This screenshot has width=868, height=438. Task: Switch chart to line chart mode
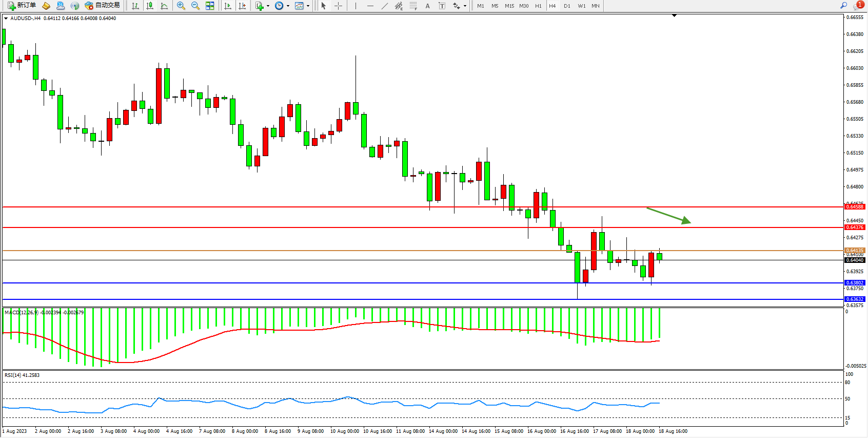click(164, 6)
